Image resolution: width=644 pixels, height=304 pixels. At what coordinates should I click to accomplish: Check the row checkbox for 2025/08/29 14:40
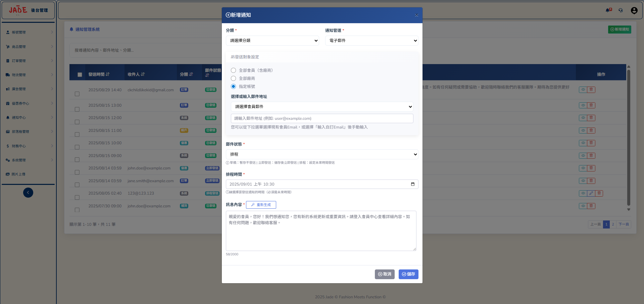point(77,94)
